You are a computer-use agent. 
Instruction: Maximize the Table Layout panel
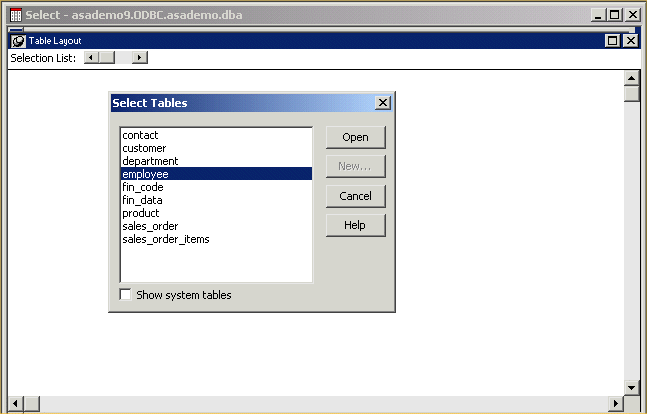[612, 40]
